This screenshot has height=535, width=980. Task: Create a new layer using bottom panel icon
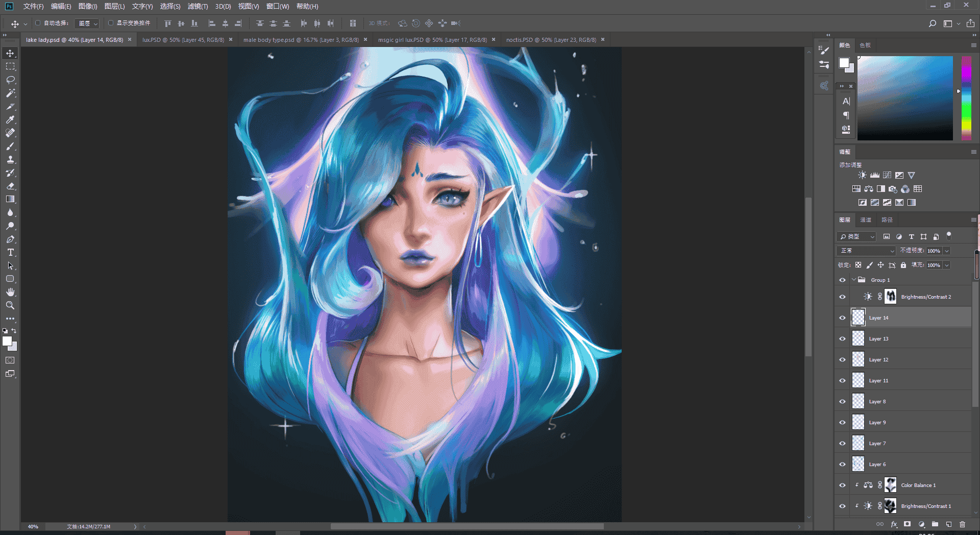949,524
